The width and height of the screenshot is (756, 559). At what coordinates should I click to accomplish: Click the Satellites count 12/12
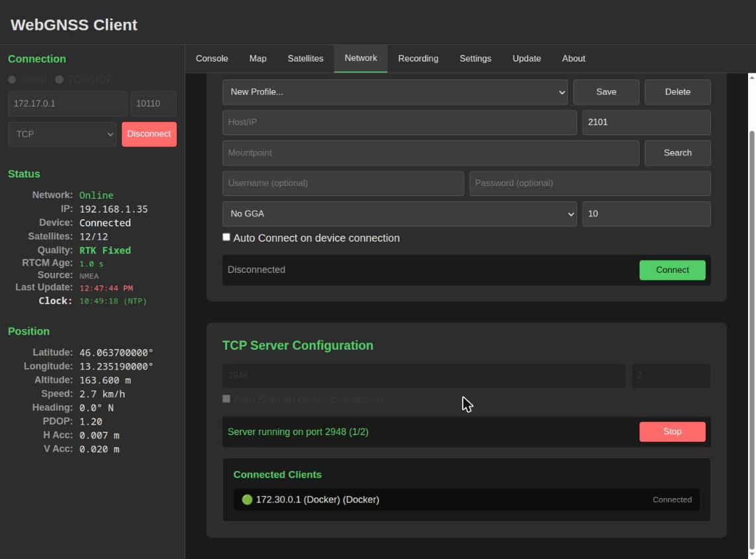click(93, 237)
